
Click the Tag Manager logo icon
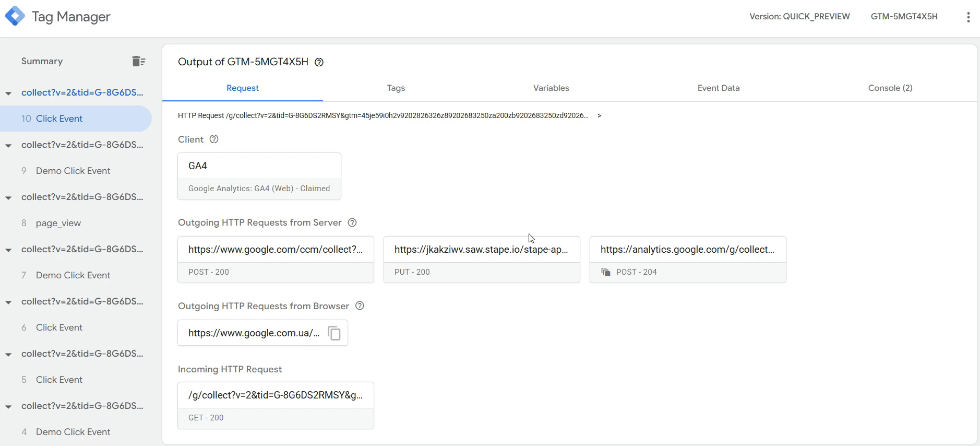pos(15,16)
